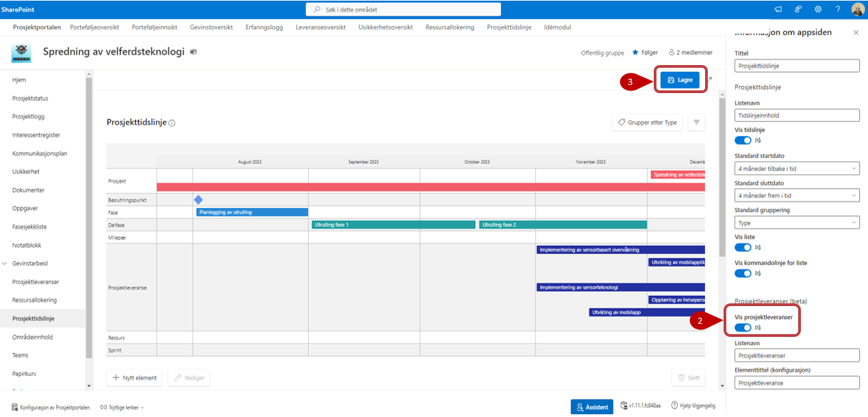Select Prosjektstatus in the left menu

point(30,99)
